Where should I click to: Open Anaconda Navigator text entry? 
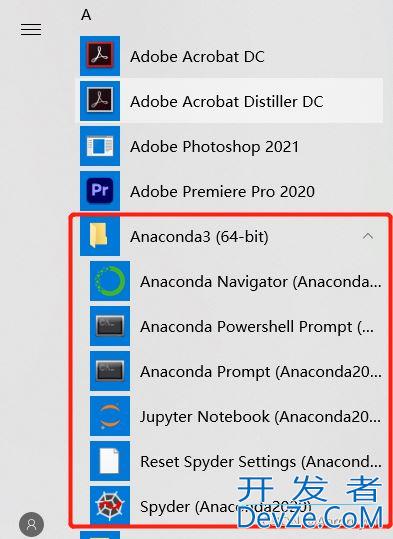point(261,282)
